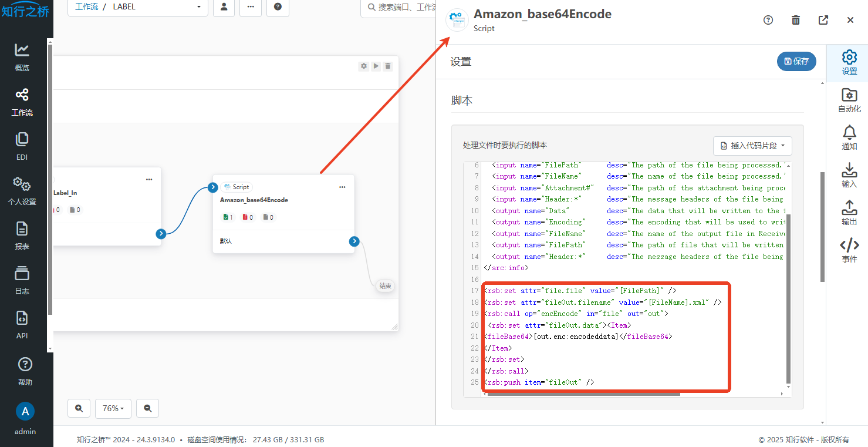
Task: Click the 脚本 section heading
Action: point(462,100)
